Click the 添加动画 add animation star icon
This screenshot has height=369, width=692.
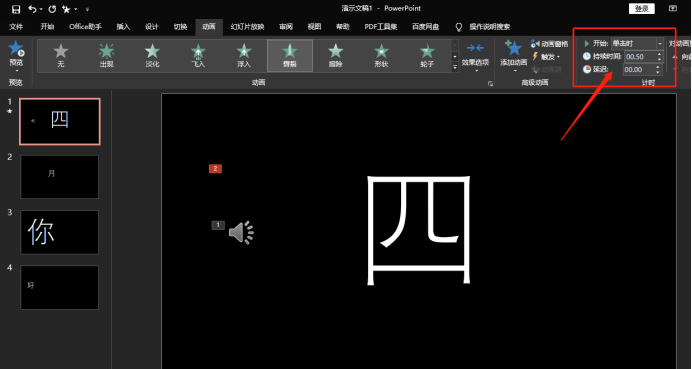coord(514,48)
